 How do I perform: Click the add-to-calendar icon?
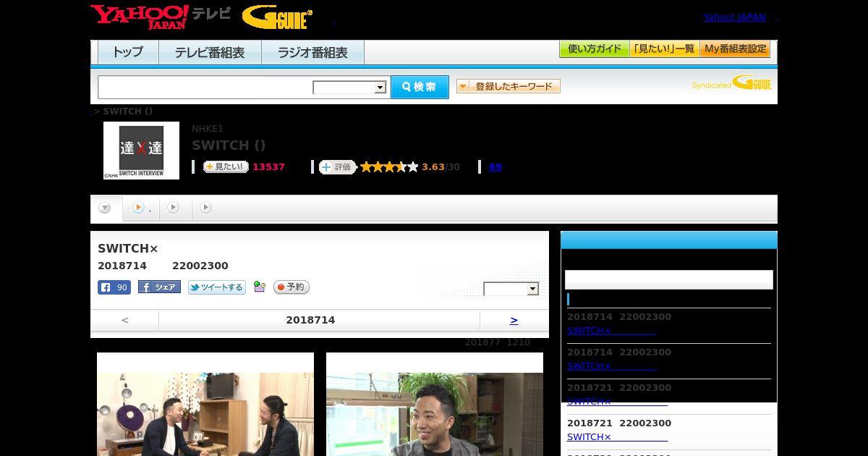pyautogui.click(x=260, y=287)
